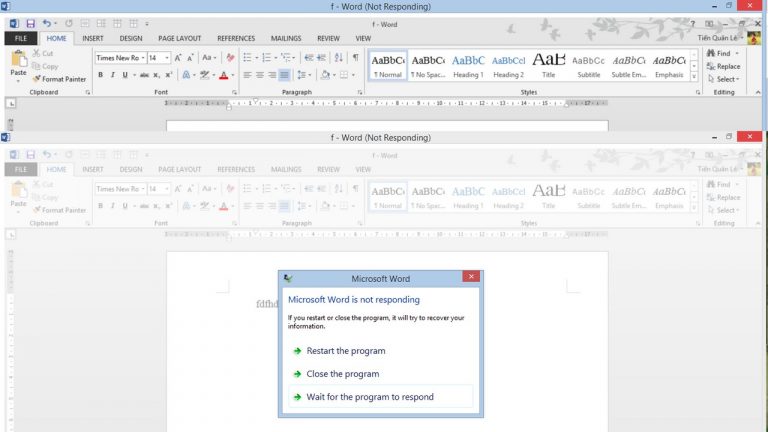Click Sort icon in top window

(338, 58)
